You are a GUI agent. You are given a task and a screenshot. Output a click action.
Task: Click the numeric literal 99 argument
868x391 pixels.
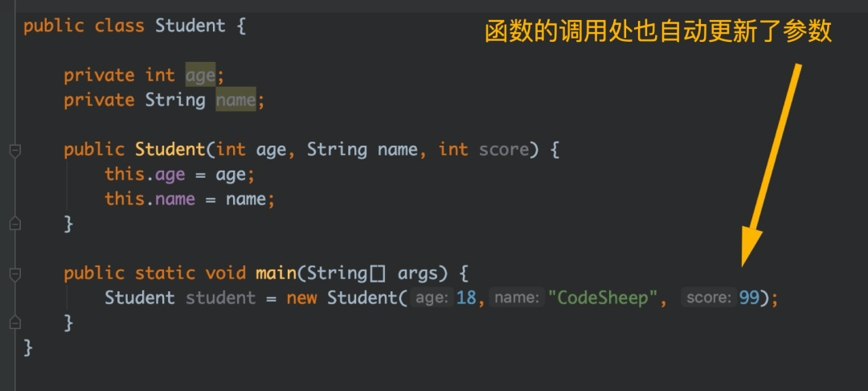click(749, 298)
